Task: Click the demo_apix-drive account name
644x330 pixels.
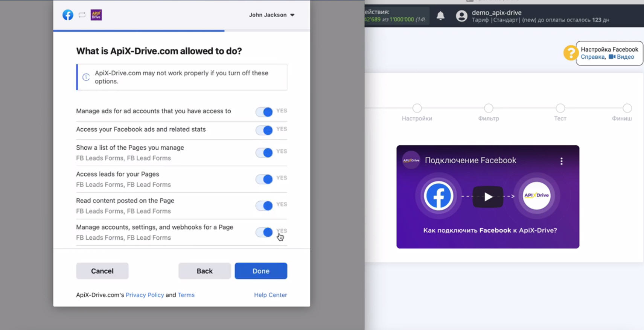Action: (x=497, y=12)
